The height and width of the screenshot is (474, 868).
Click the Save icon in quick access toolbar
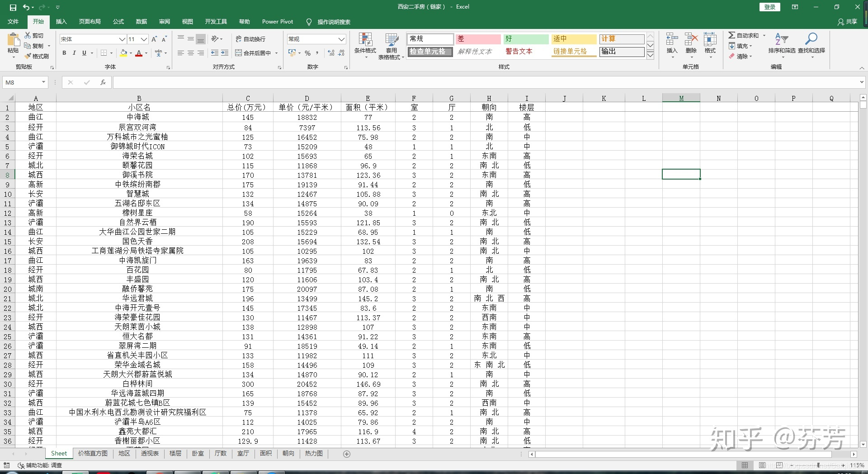coord(13,7)
